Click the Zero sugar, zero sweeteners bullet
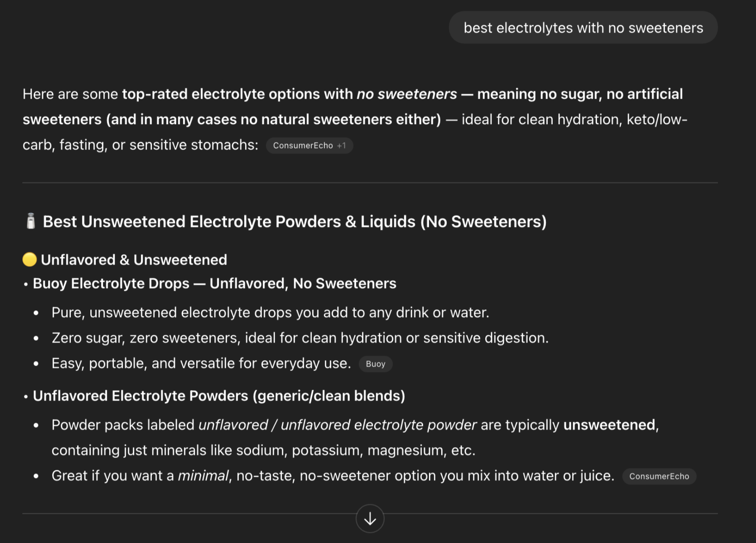 (x=300, y=338)
